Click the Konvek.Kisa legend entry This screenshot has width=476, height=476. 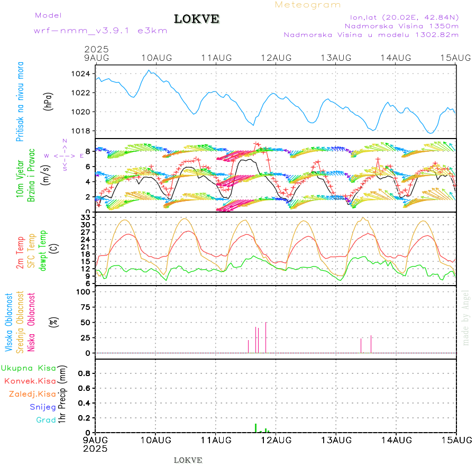coord(30,381)
